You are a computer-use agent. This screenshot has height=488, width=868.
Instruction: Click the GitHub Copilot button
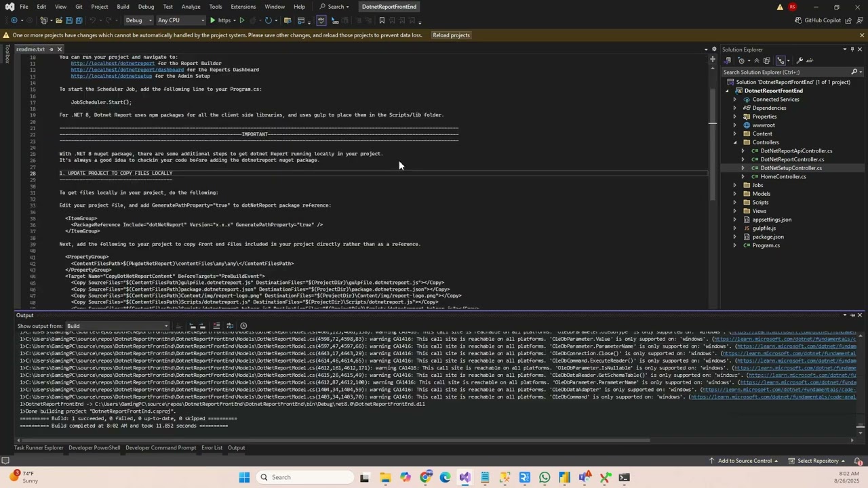pos(818,20)
